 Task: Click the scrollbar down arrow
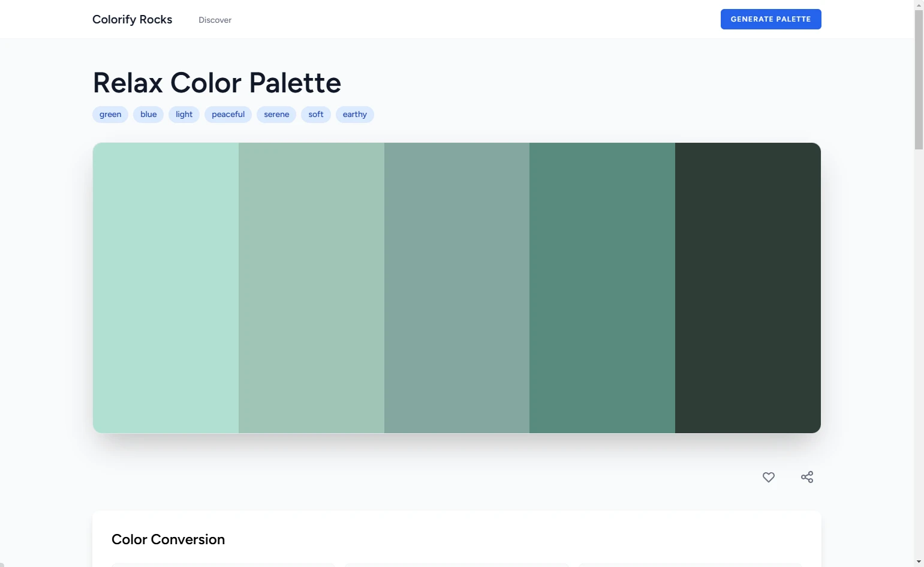pos(919,562)
